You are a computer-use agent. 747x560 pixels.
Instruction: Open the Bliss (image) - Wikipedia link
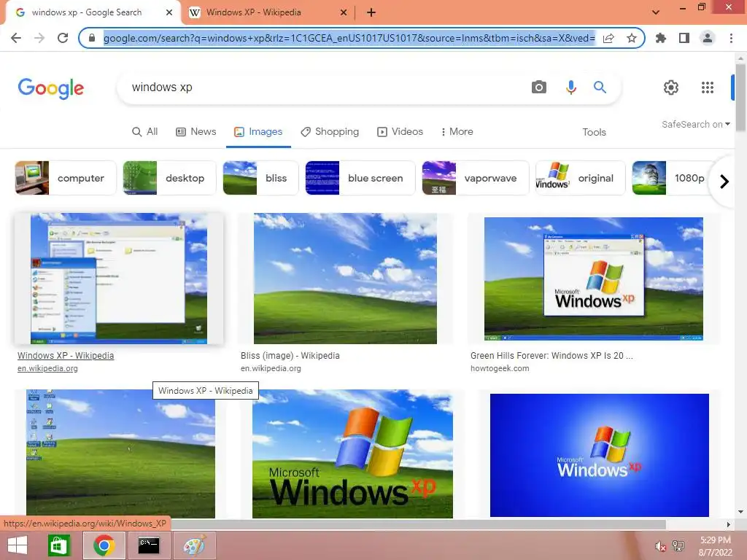[x=290, y=356]
